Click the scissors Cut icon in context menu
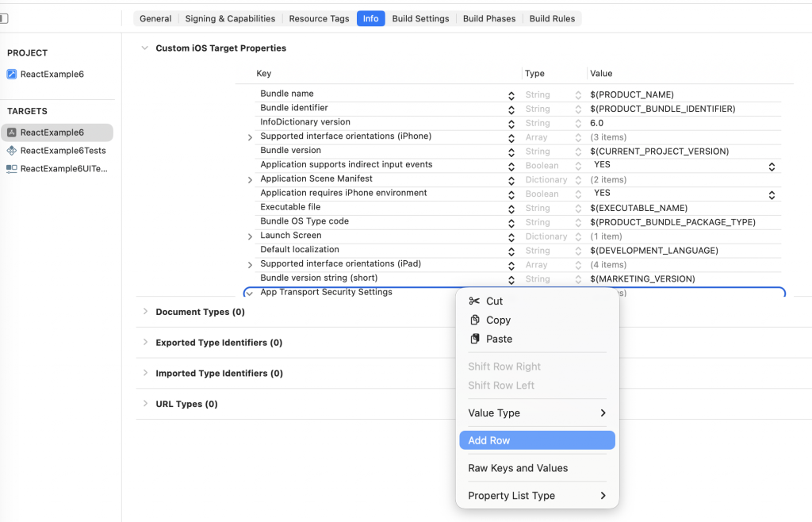This screenshot has width=812, height=522. click(x=474, y=301)
